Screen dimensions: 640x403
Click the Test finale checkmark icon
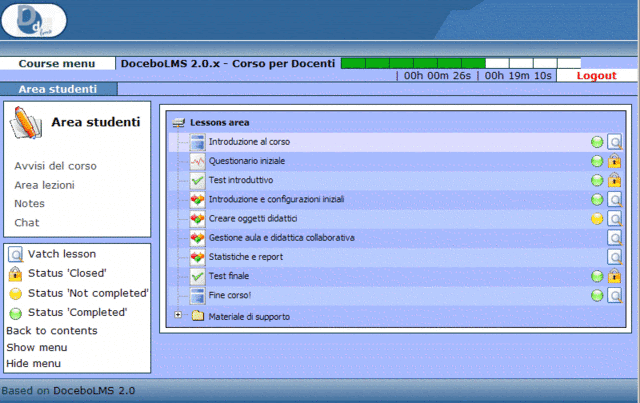point(198,276)
